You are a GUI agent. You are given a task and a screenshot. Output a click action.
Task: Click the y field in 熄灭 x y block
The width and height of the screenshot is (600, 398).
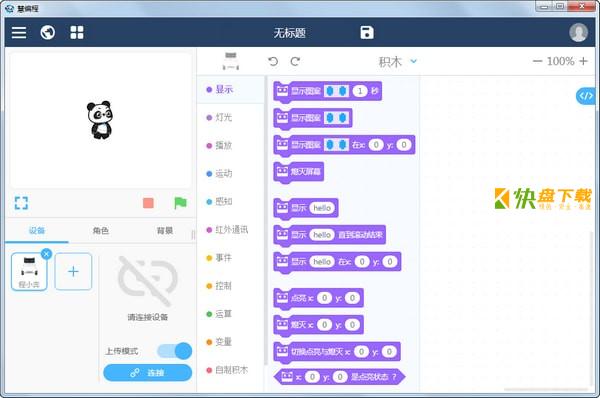pyautogui.click(x=352, y=325)
